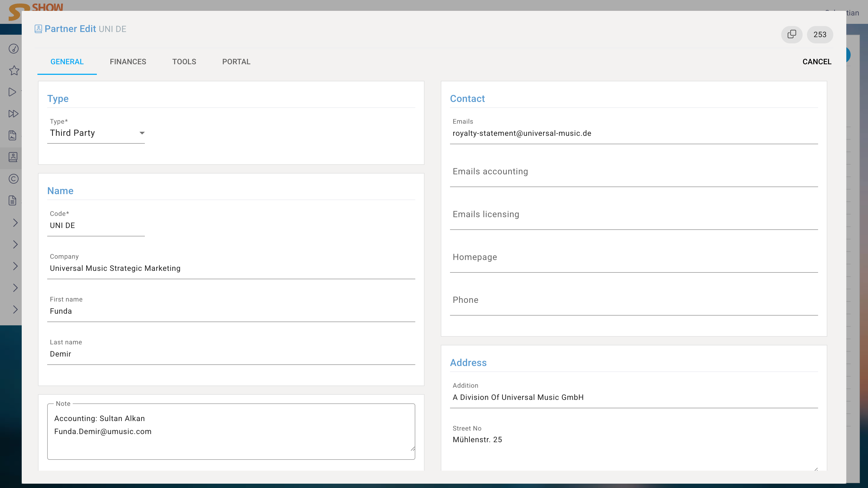Click the Name section heading
Viewport: 868px width, 488px height.
click(60, 191)
